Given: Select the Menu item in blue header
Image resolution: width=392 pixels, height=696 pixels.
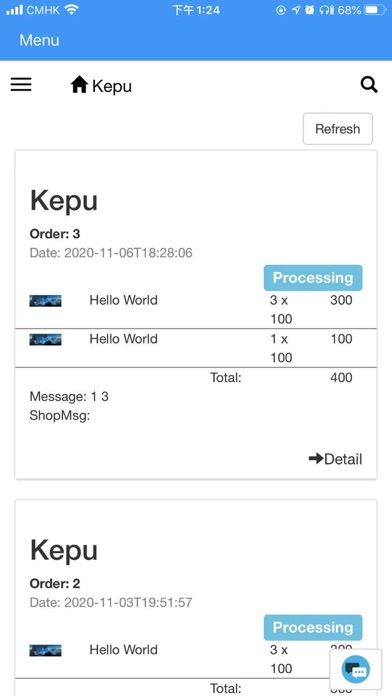Looking at the screenshot, I should coord(39,40).
